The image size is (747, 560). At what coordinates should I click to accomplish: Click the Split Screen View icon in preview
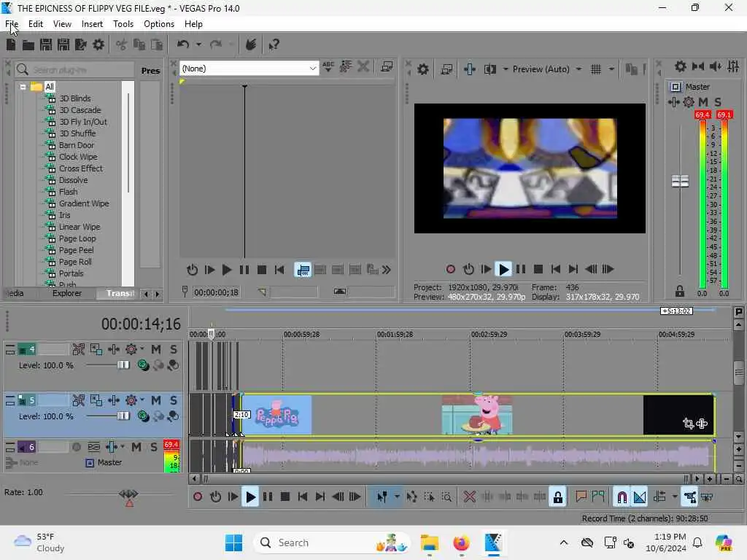pyautogui.click(x=490, y=69)
